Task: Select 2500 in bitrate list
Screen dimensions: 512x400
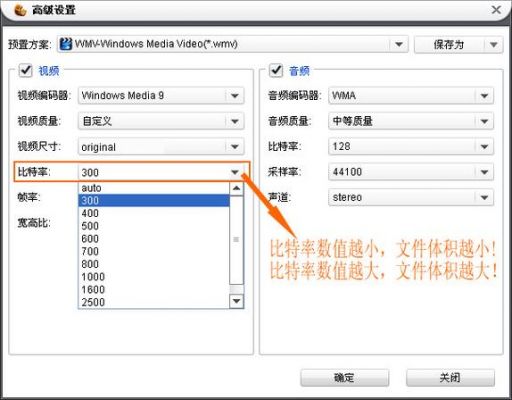Action: (x=154, y=302)
